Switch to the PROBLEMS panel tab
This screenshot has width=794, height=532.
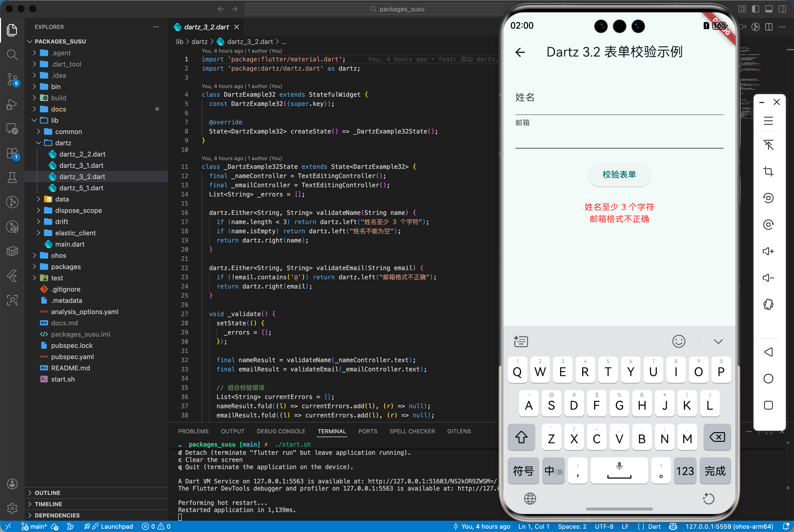tap(193, 431)
